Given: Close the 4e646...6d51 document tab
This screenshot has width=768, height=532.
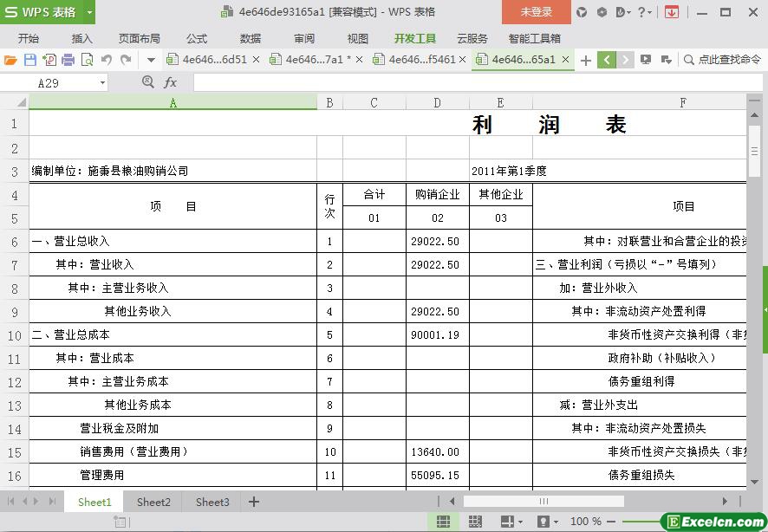Looking at the screenshot, I should pos(256,60).
